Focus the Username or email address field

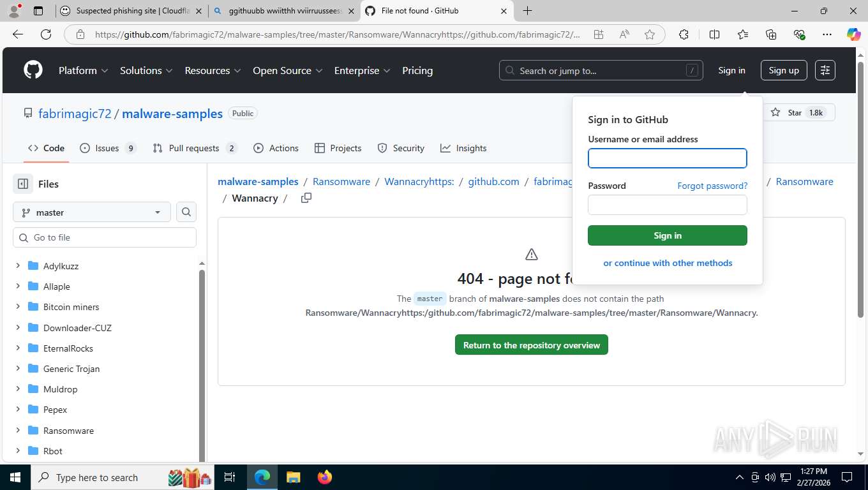pos(668,158)
